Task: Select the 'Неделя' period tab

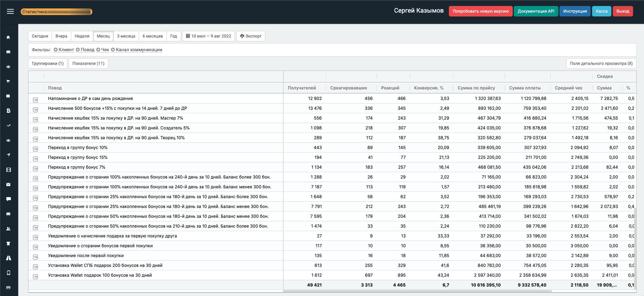Action: pos(82,36)
